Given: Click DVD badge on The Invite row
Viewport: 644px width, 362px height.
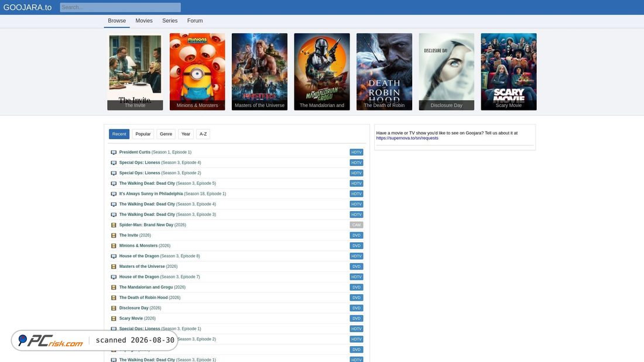Looking at the screenshot, I should click(357, 236).
